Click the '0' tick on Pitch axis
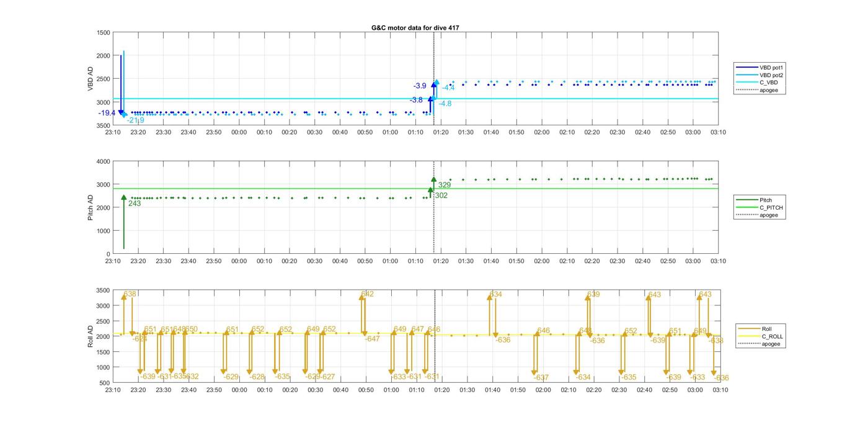 click(x=108, y=254)
